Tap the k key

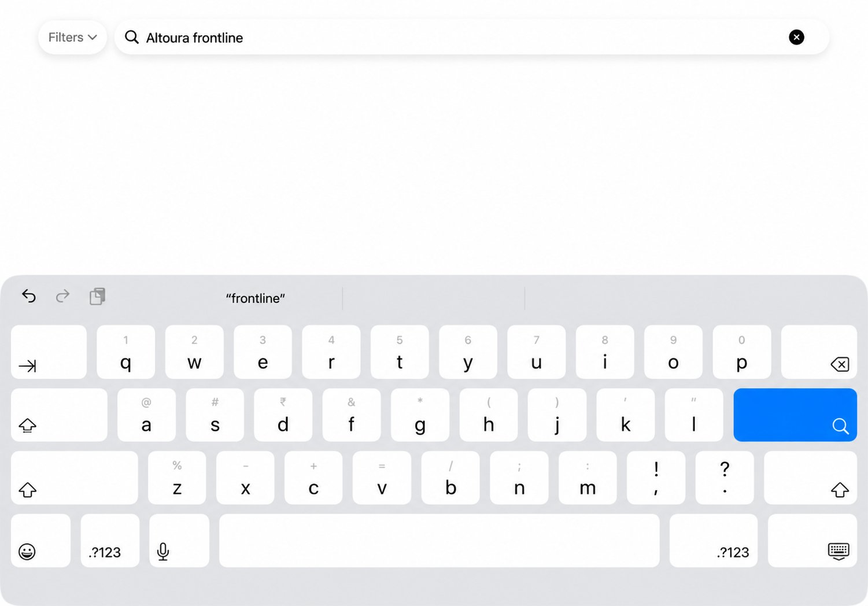(x=626, y=415)
